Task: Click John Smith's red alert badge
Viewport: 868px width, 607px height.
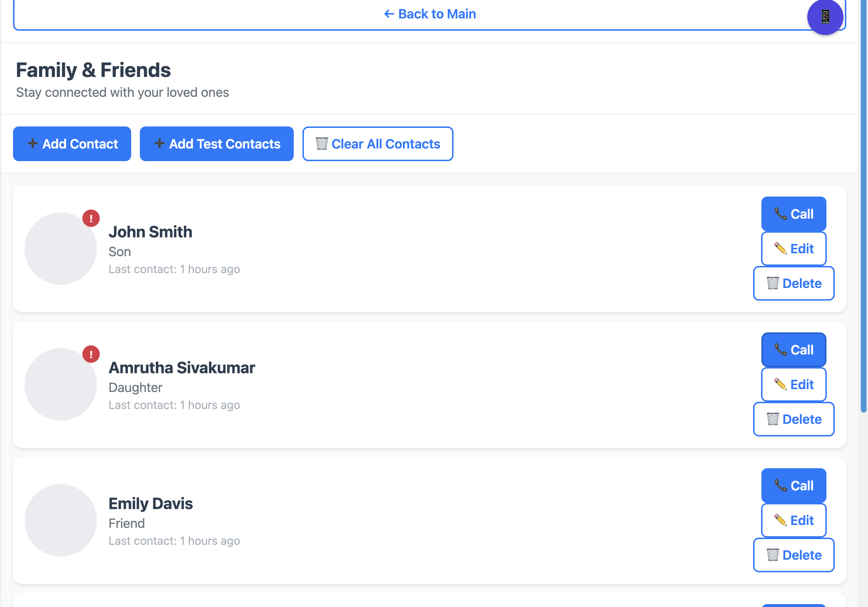Action: pos(91,218)
